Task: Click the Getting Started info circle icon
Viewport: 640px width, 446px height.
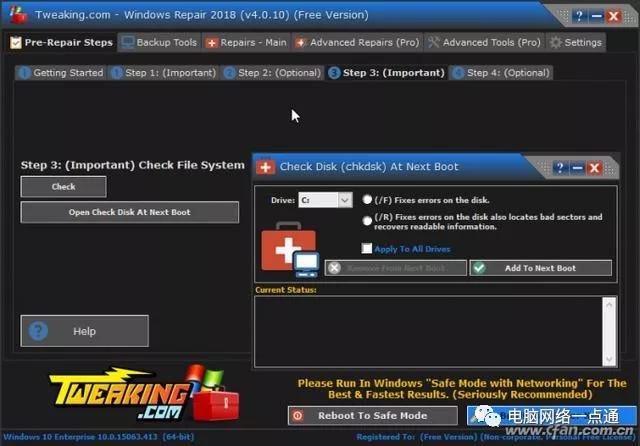Action: tap(24, 73)
